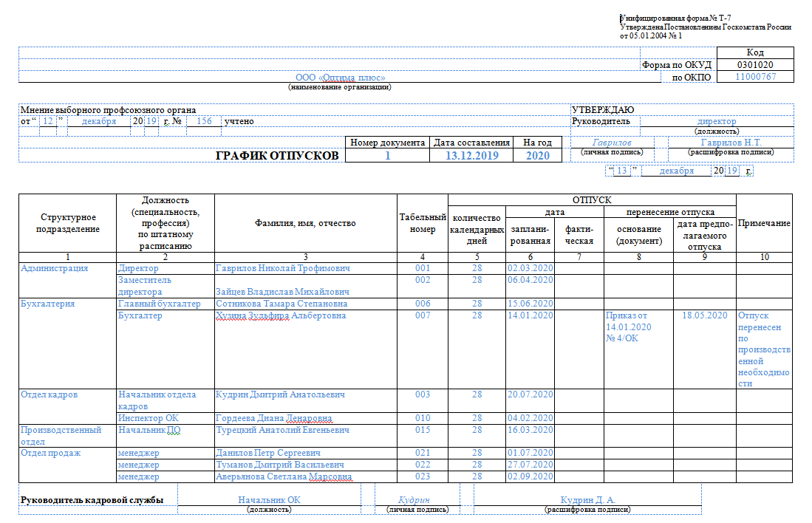Select employee Аверьянова Светлана Марсовна
The height and width of the screenshot is (523, 812).
point(284,476)
